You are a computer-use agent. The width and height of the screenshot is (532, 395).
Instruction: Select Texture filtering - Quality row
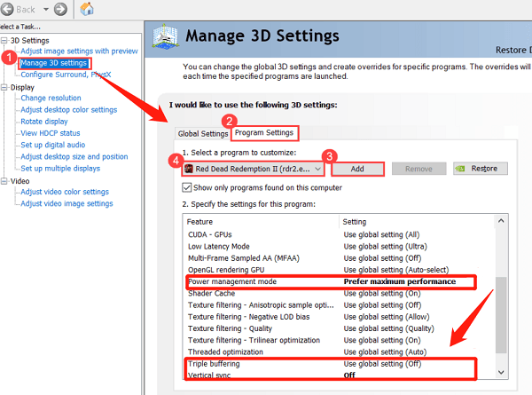339,328
